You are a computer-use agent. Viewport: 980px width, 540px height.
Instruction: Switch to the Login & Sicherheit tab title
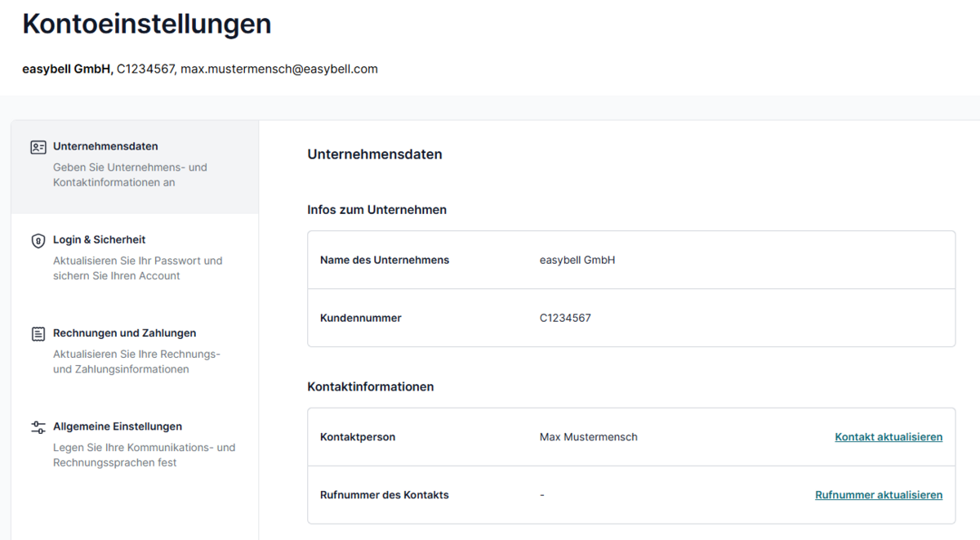[x=99, y=239]
